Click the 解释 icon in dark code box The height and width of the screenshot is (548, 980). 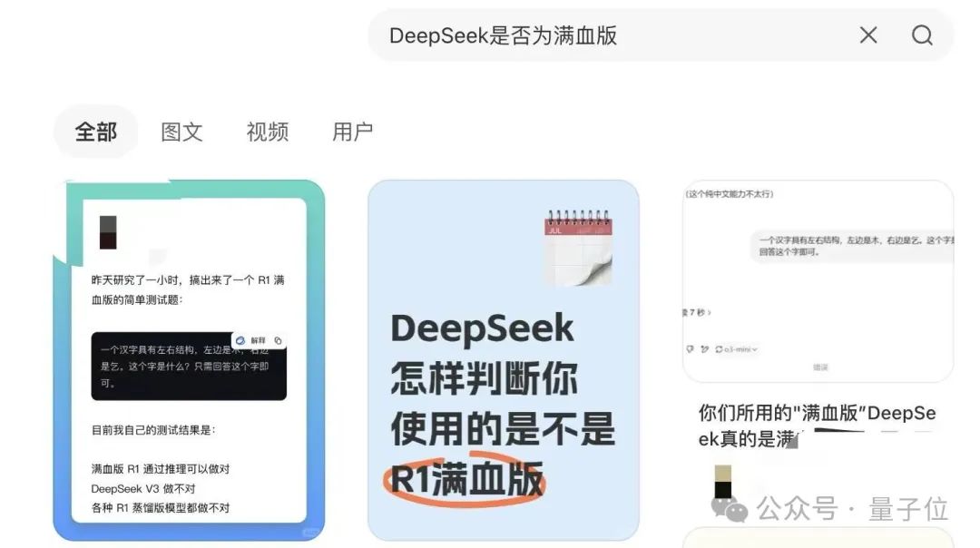250,340
